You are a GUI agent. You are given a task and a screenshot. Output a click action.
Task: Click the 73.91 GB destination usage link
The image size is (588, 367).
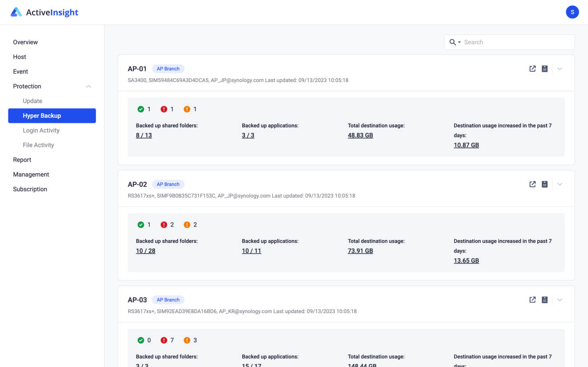360,250
